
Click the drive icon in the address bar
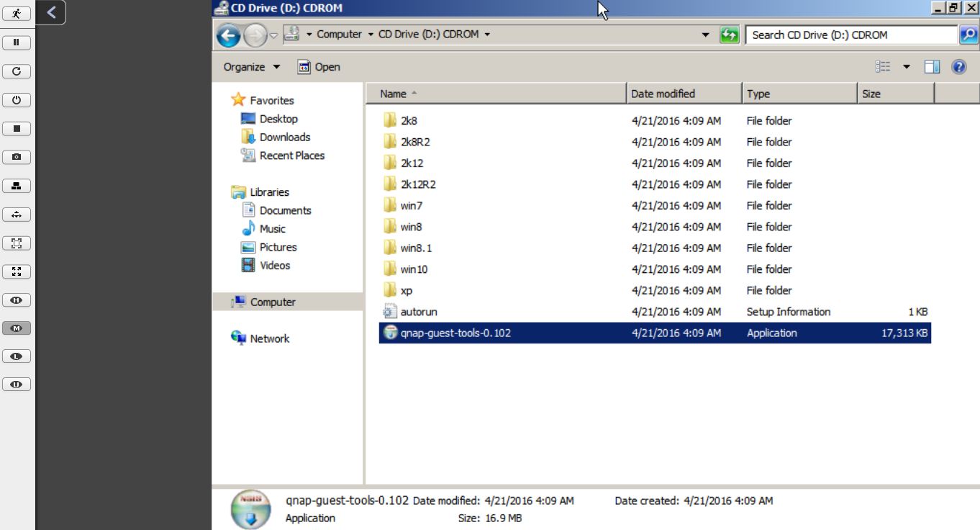click(x=291, y=34)
